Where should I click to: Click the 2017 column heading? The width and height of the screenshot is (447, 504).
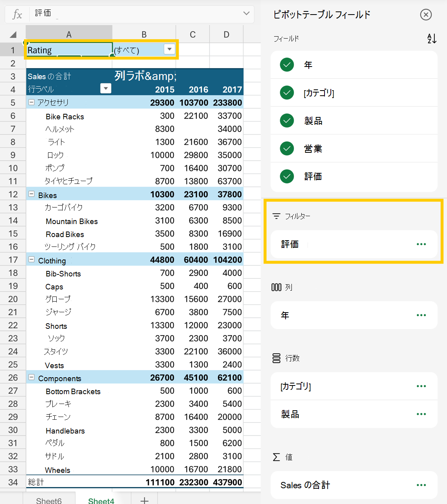point(232,89)
